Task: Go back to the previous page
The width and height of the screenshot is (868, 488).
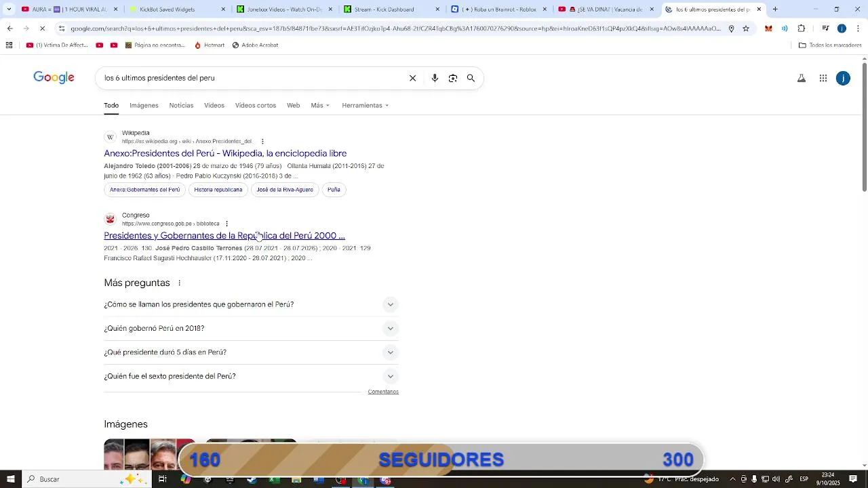Action: pos(9,28)
